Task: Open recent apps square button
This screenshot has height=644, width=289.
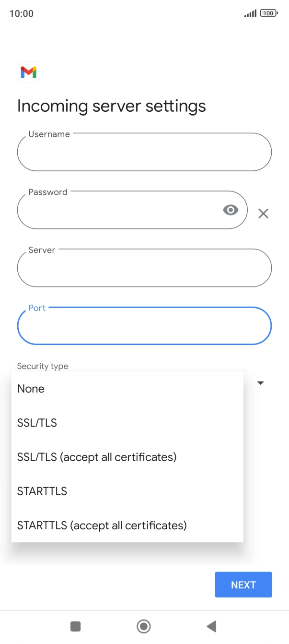Action: tap(75, 626)
